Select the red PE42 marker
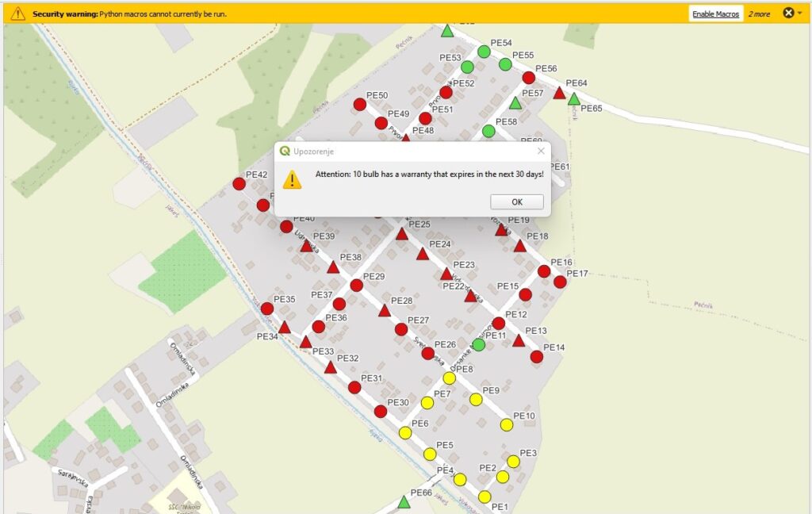Screen dimensions: 812x514 [239, 183]
